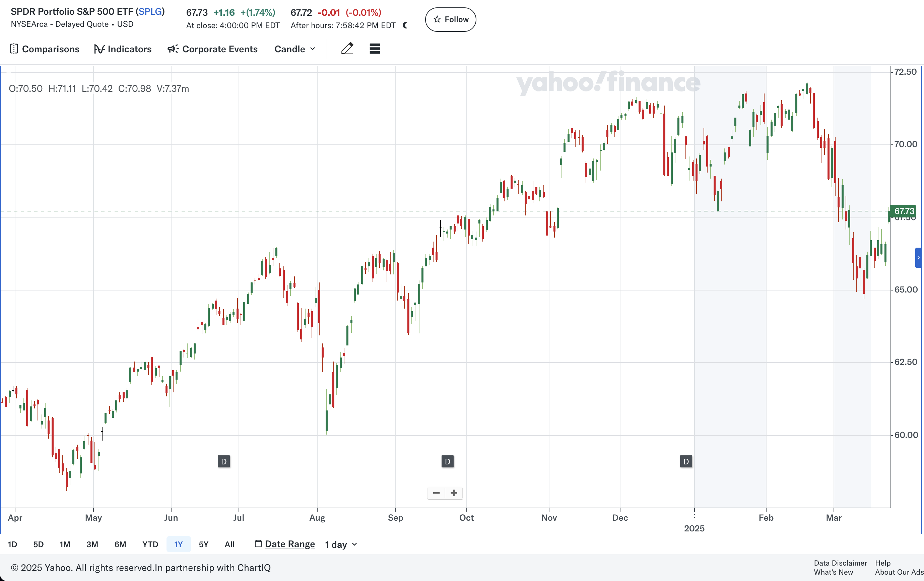Click the Comparisons icon button

pos(14,49)
